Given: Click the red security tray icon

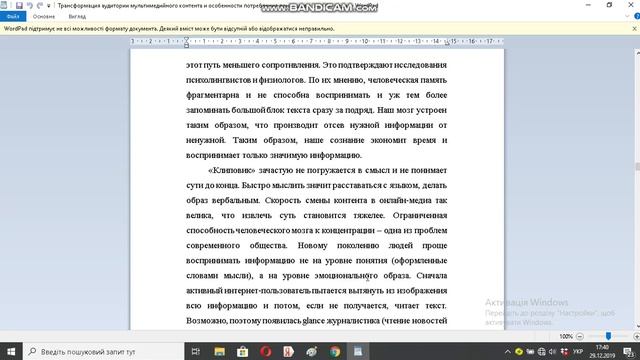Looking at the screenshot, I should (564, 351).
